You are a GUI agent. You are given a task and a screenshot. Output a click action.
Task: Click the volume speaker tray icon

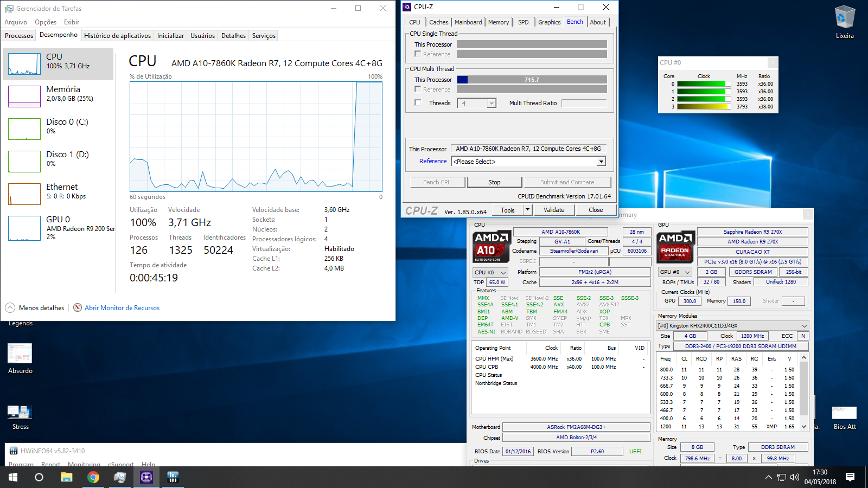(795, 477)
